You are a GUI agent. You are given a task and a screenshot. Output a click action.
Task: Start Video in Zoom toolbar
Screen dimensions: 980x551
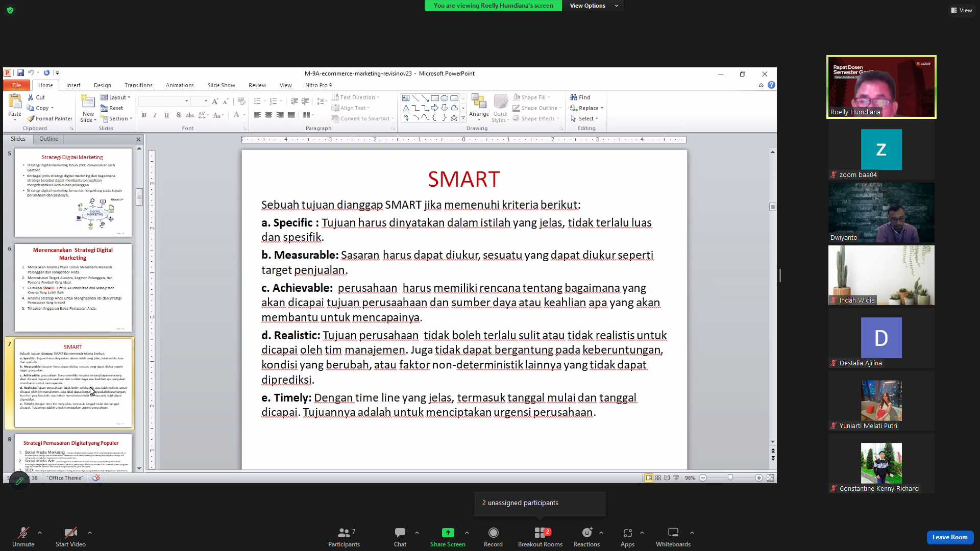click(x=70, y=537)
